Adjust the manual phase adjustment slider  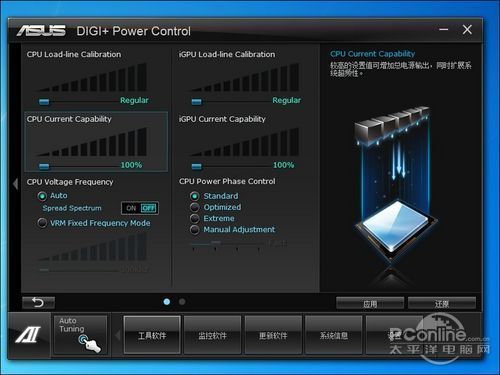coord(216,243)
